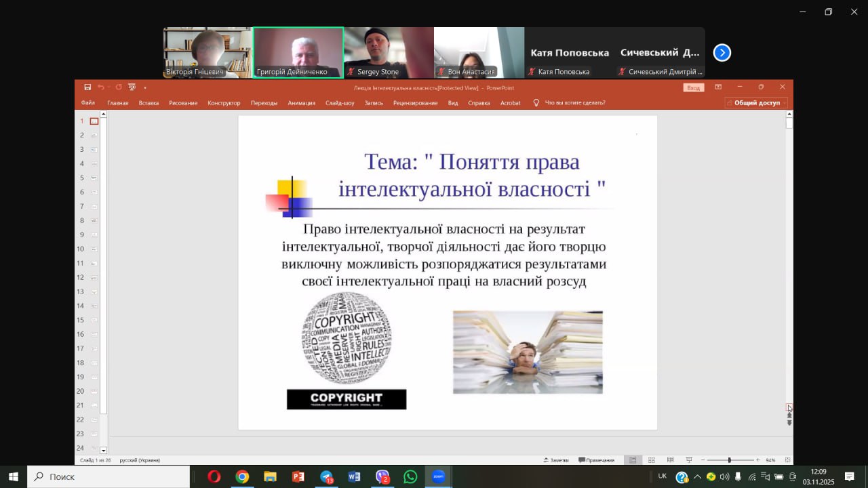Open Telegram from the taskbar
Viewport: 868px width, 488px height.
point(327,476)
